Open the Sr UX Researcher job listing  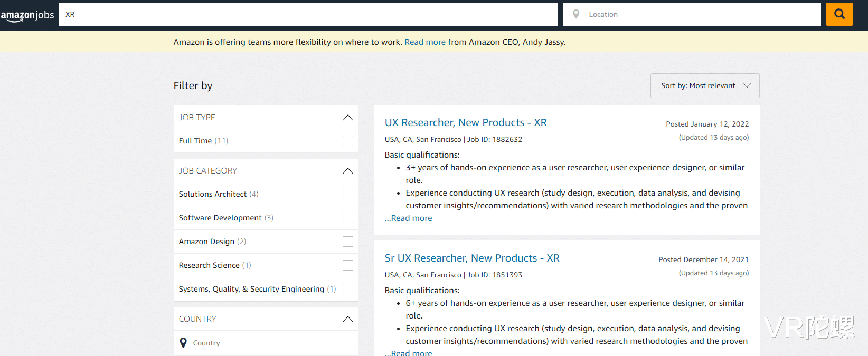coord(471,258)
